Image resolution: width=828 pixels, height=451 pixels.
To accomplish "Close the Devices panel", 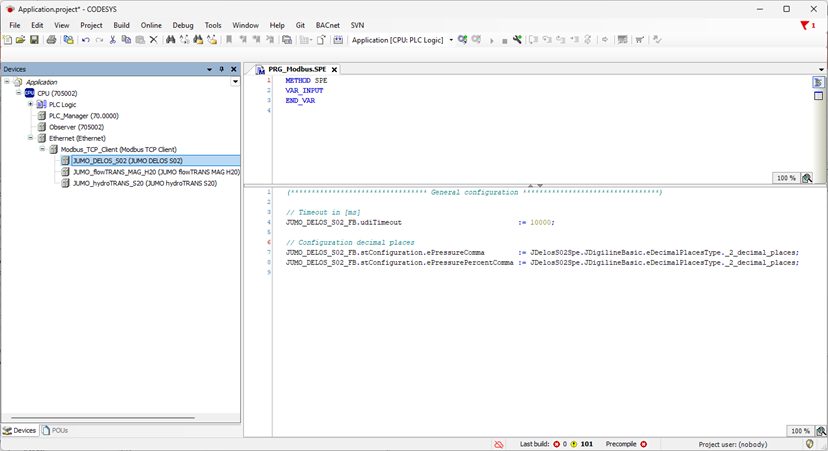I will click(233, 69).
